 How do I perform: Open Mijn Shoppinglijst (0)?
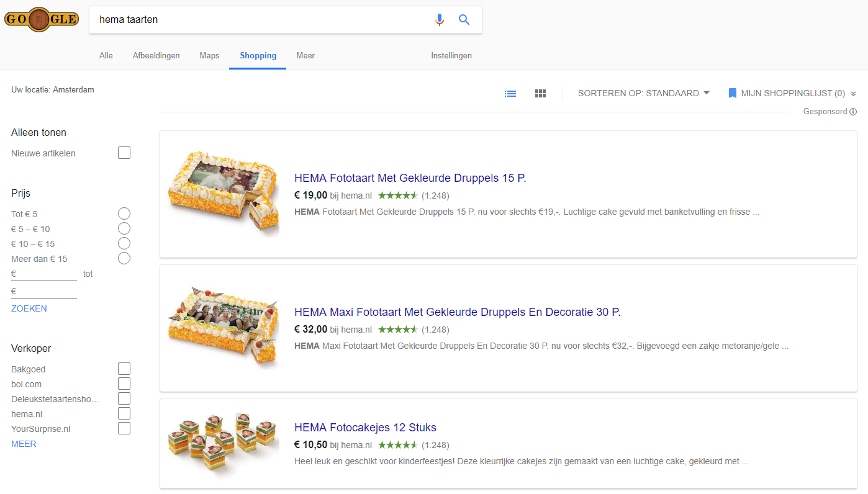793,94
